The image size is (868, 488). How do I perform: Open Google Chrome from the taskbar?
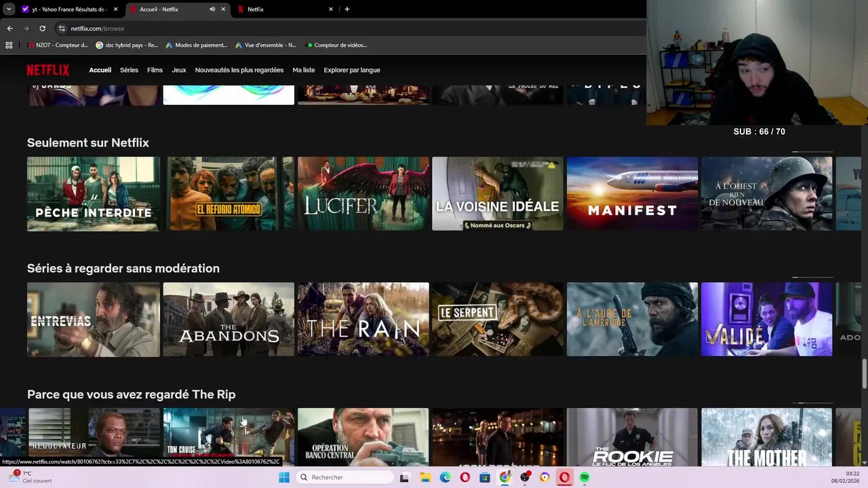pyautogui.click(x=505, y=477)
